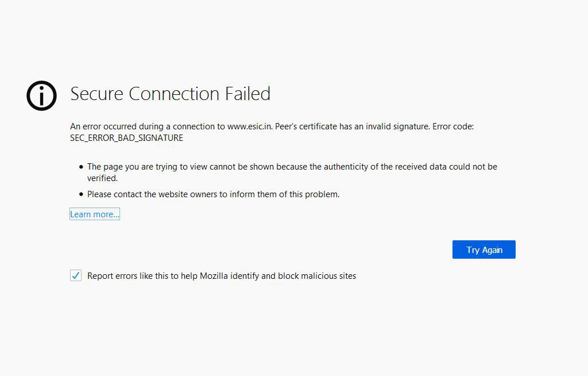Click the circled info icon
Image resolution: width=588 pixels, height=376 pixels.
coord(41,95)
